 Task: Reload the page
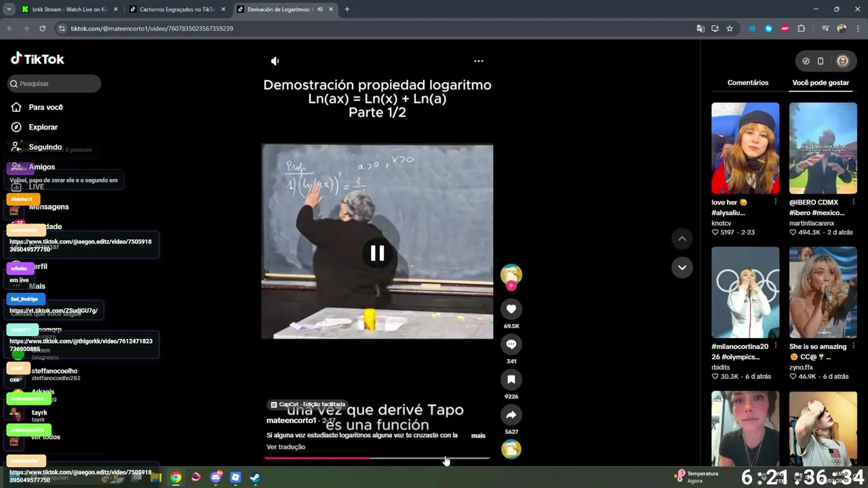pyautogui.click(x=42, y=28)
